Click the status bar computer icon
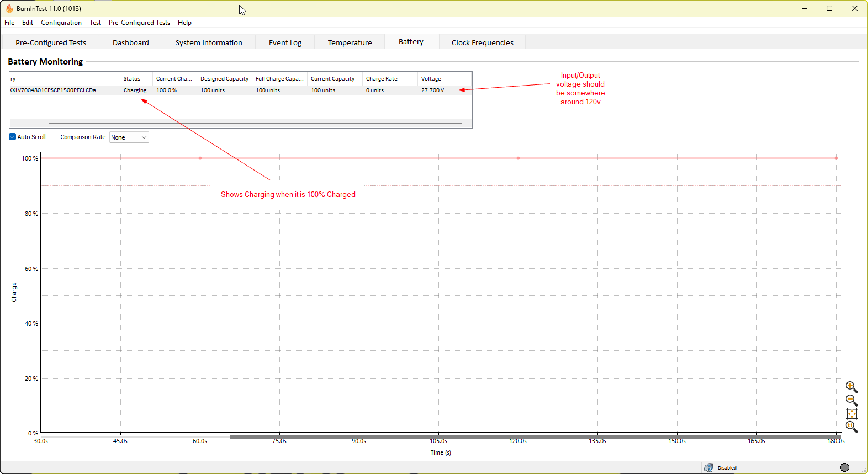This screenshot has width=868, height=474. tap(708, 467)
